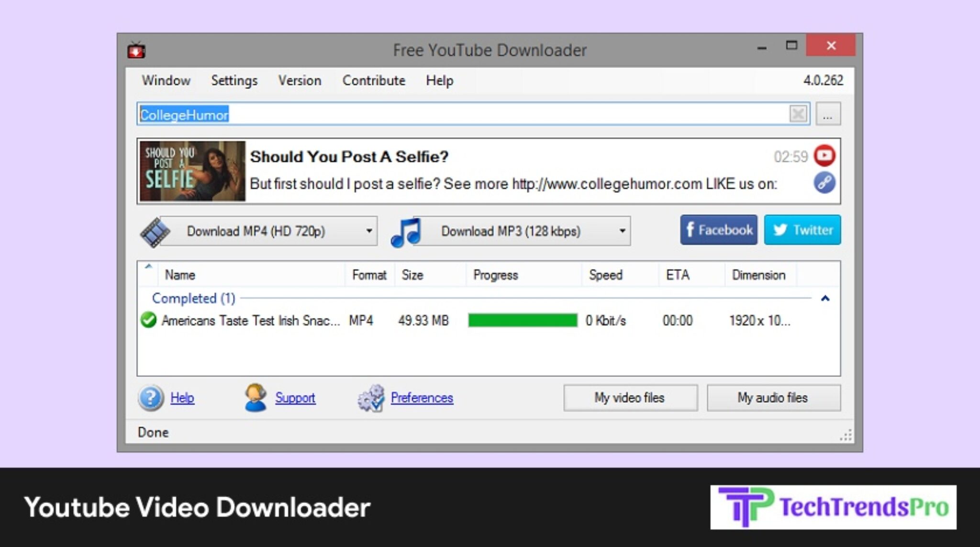Screen dimensions: 980x547
Task: Click the Done status bar text
Action: point(153,432)
